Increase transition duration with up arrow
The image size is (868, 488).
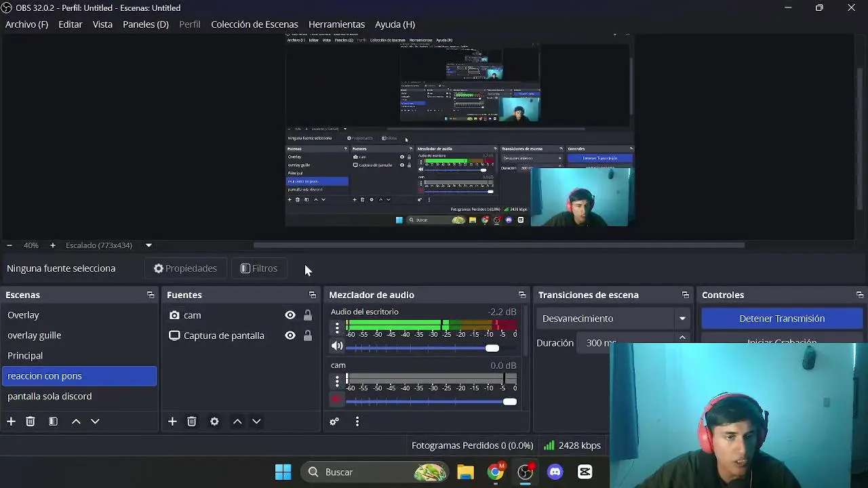(x=682, y=338)
